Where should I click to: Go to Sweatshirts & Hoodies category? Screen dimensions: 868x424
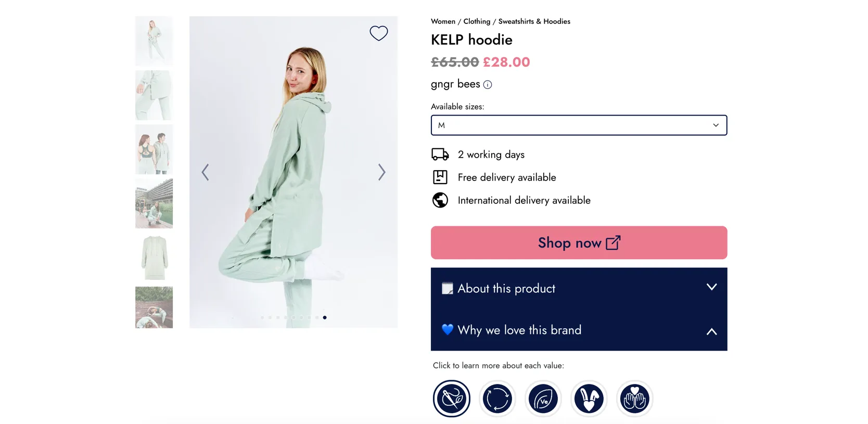click(534, 21)
